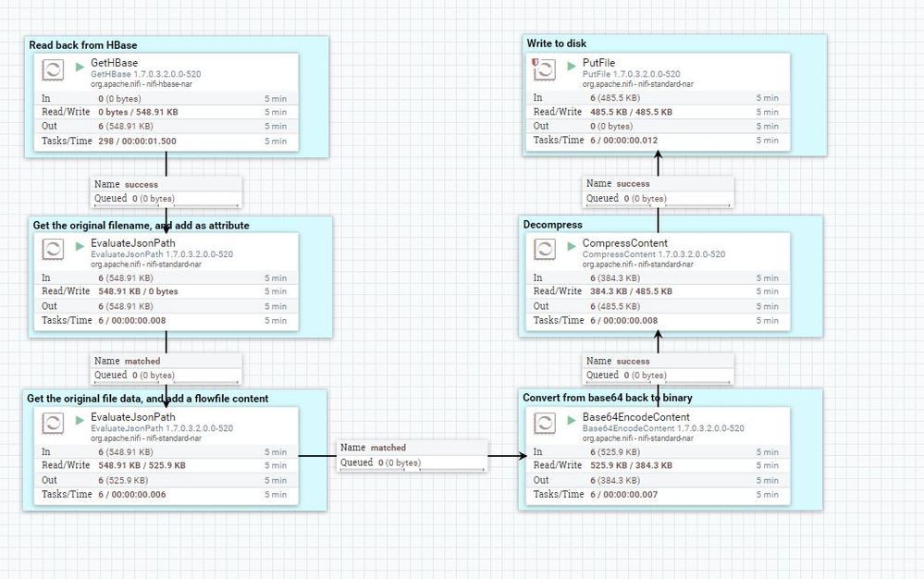Image resolution: width=924 pixels, height=579 pixels.
Task: Click PutFile Read/Write 485.5 KB / 485.5 KB
Action: coord(631,111)
